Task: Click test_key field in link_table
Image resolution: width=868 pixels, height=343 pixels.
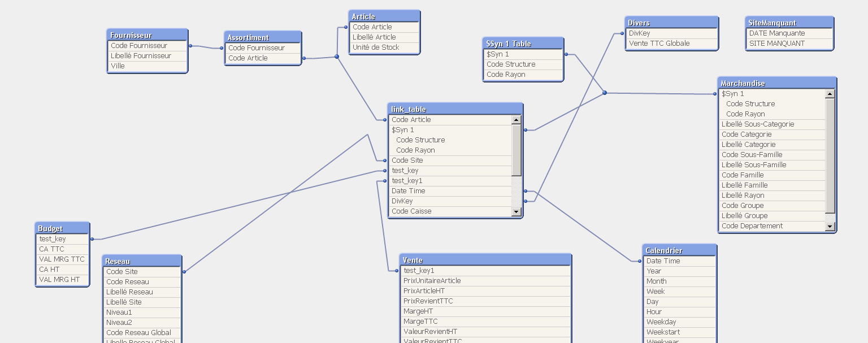Action: 450,171
